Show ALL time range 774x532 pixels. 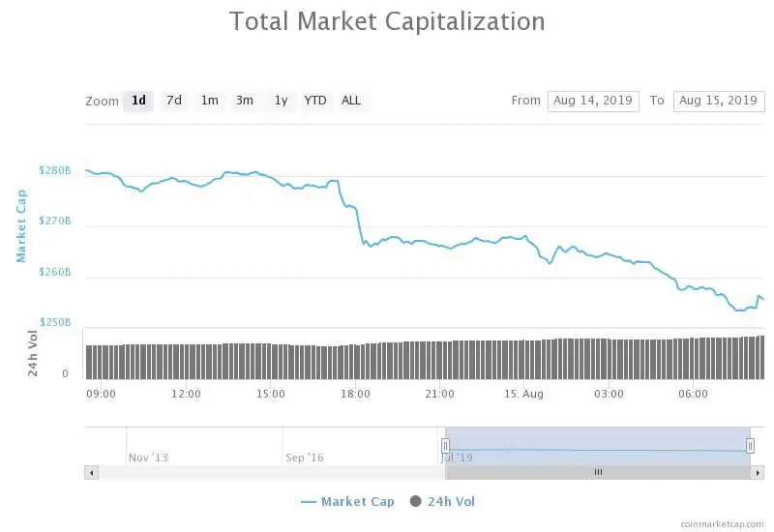tap(351, 101)
